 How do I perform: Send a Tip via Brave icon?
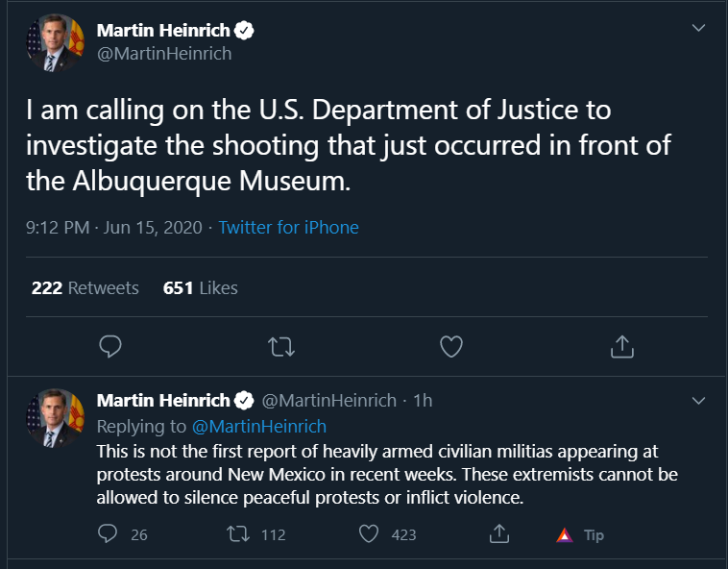coord(580,535)
